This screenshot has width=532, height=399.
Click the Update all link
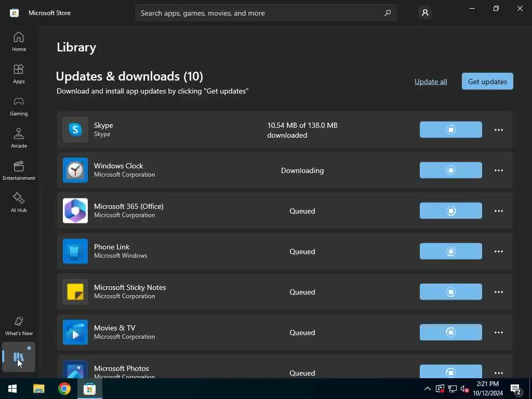click(x=431, y=82)
